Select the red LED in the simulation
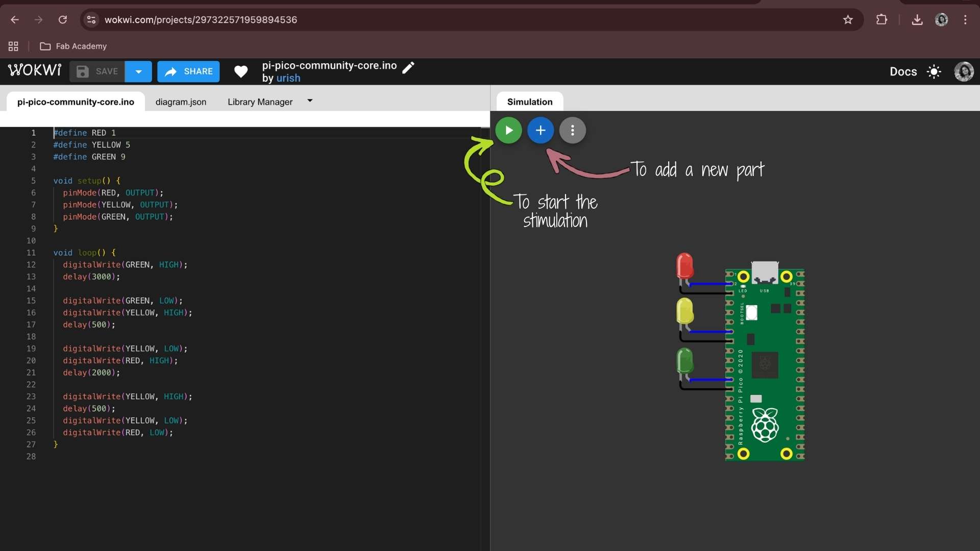The height and width of the screenshot is (551, 980). coord(684,265)
